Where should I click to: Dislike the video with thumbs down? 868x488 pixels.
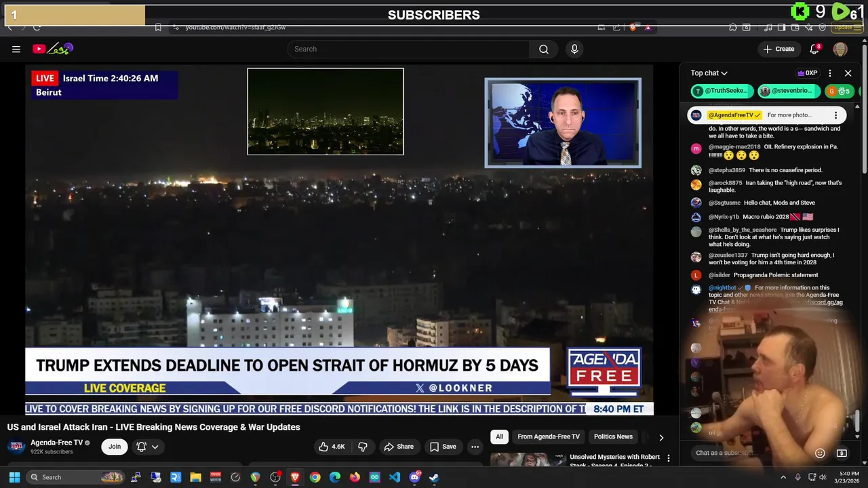(363, 447)
